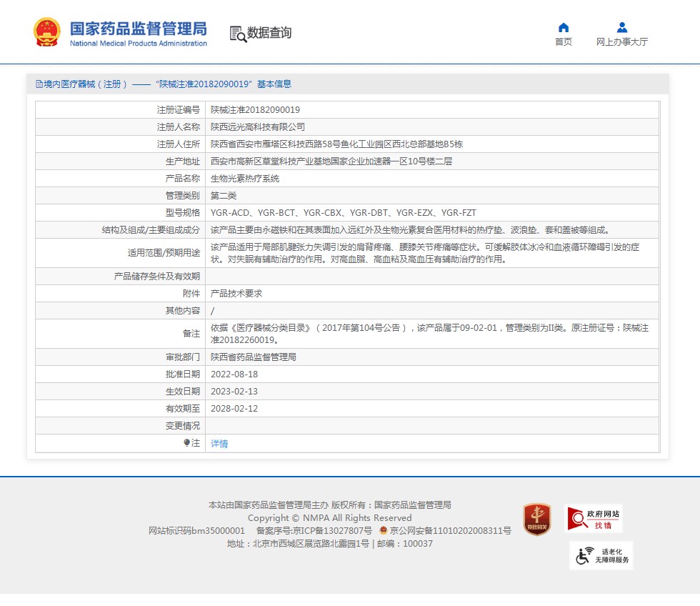The image size is (700, 606).
Task: Click expiry date 2028-02-12
Action: tap(234, 408)
